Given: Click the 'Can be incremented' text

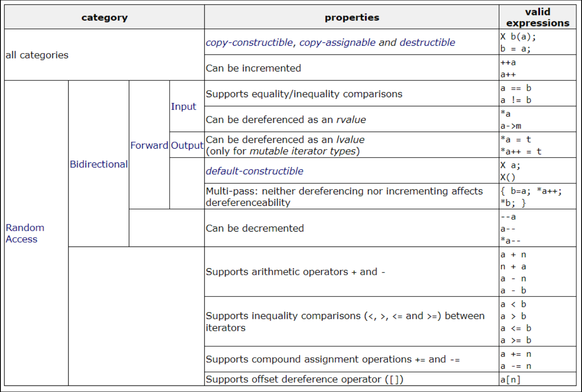Looking at the screenshot, I should (x=253, y=68).
